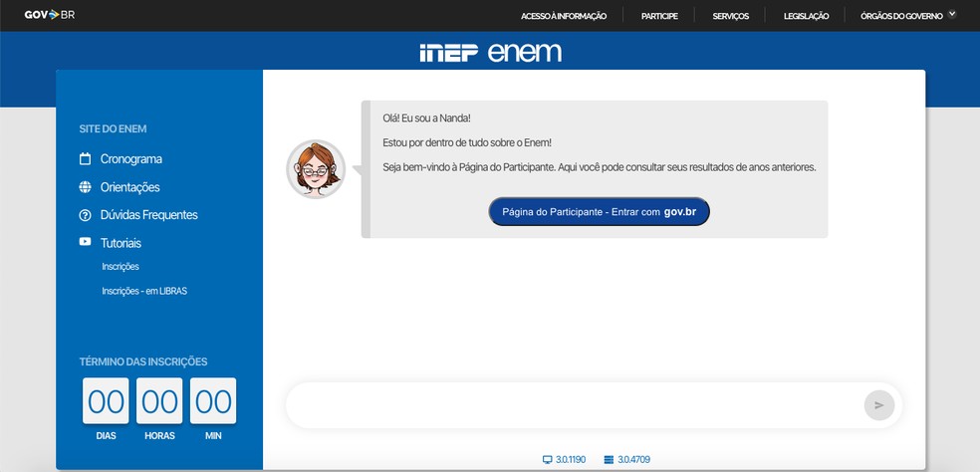Open the Legislação menu item
Viewport: 980px width, 472px height.
pyautogui.click(x=807, y=16)
